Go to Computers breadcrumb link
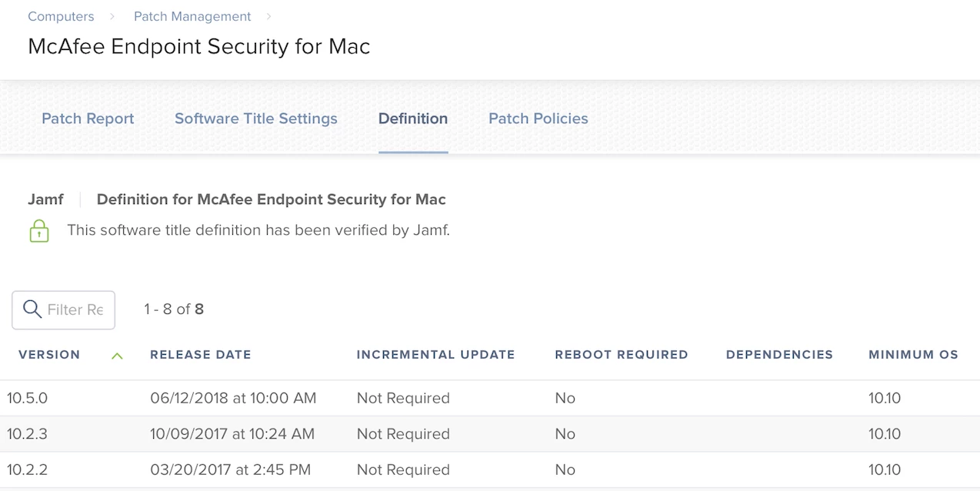980x491 pixels. pos(61,16)
